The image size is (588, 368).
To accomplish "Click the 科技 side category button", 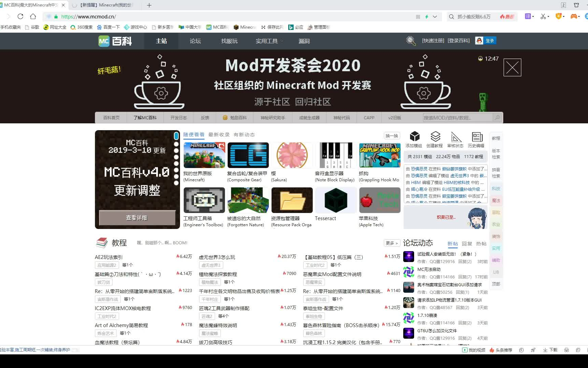I will pos(496,188).
